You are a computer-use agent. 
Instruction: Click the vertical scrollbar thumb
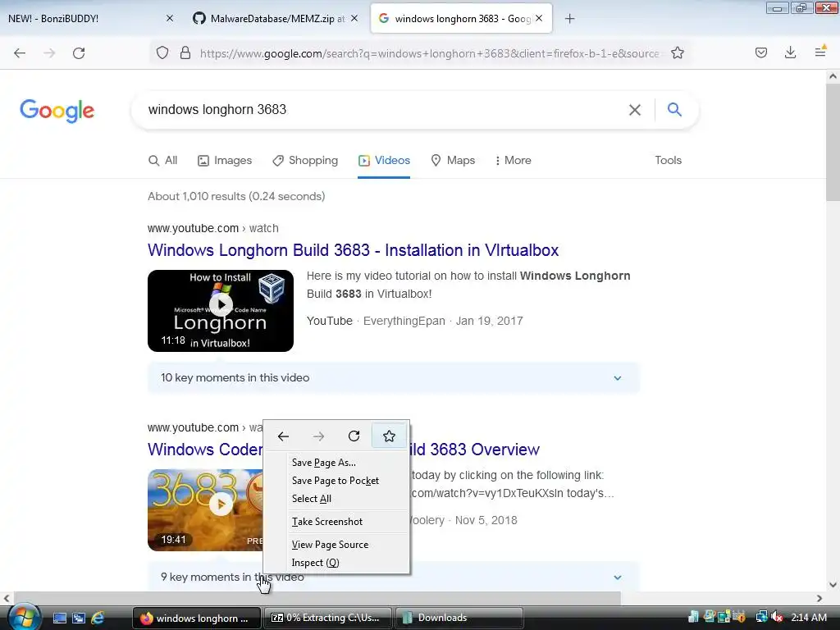[x=833, y=144]
